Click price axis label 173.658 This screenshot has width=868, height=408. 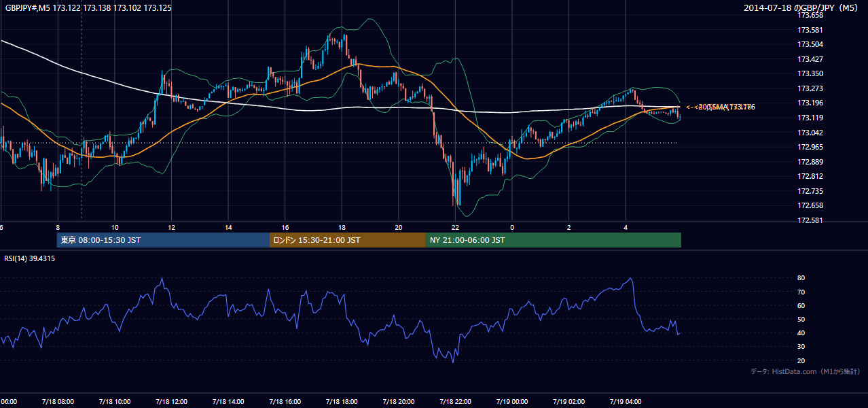(x=810, y=15)
